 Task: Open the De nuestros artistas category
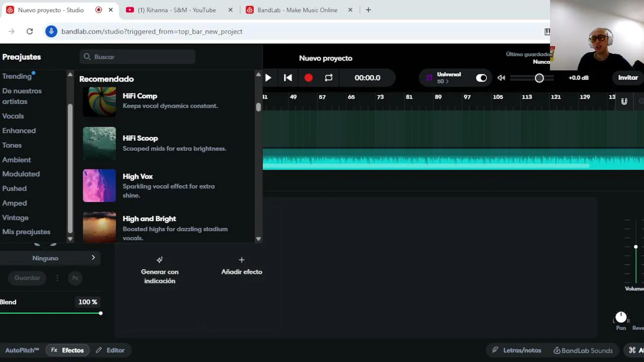22,96
